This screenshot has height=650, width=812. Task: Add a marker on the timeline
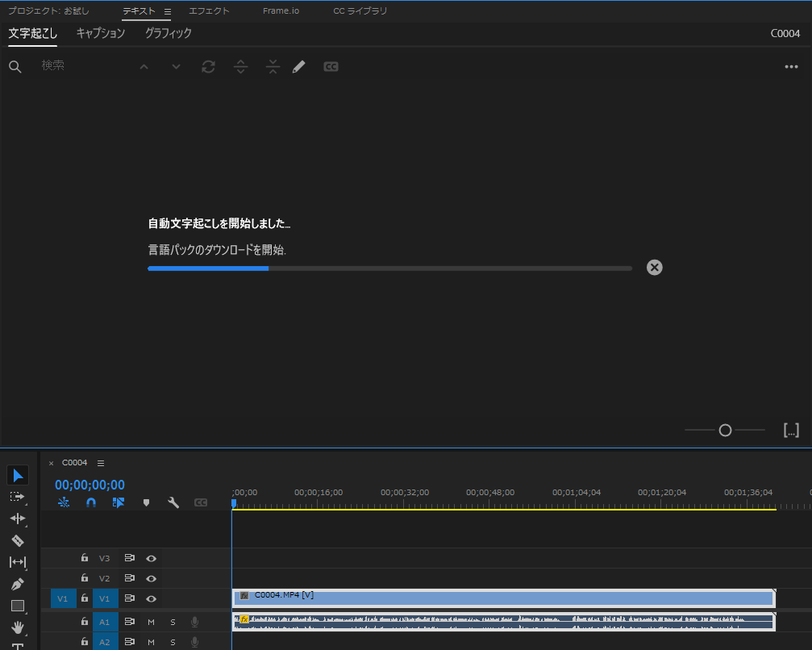146,502
